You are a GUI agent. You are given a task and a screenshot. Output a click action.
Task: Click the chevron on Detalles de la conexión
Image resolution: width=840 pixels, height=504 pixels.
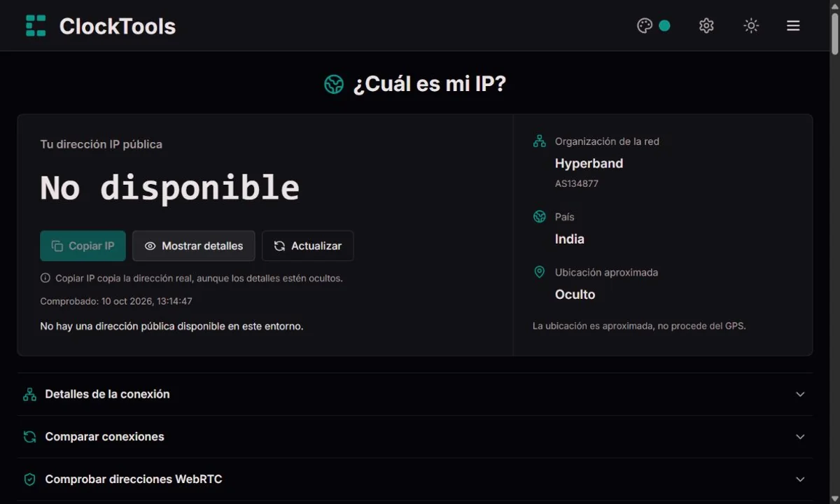[801, 394]
